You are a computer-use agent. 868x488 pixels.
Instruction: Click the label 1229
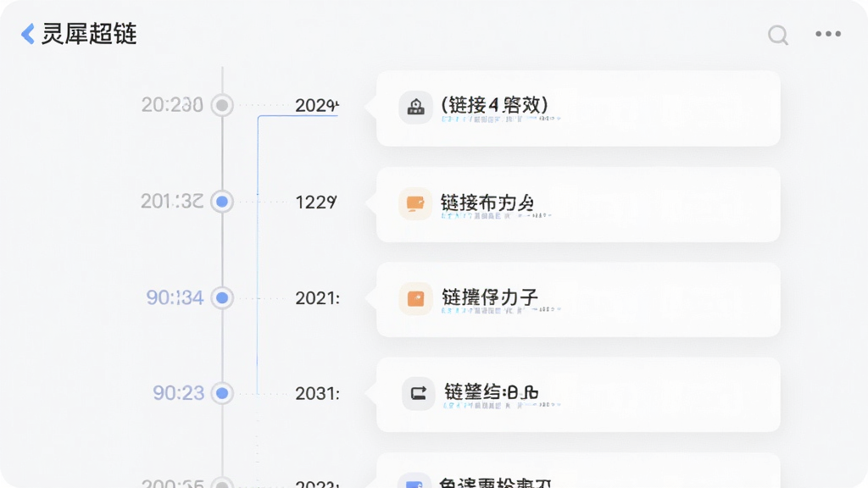tap(316, 202)
